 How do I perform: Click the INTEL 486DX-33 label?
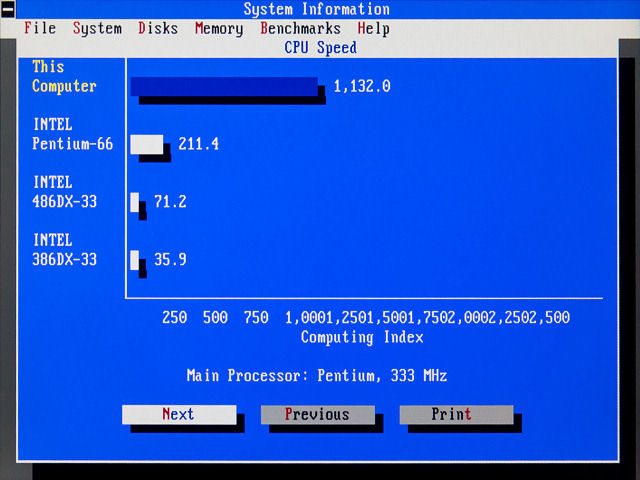pos(64,192)
